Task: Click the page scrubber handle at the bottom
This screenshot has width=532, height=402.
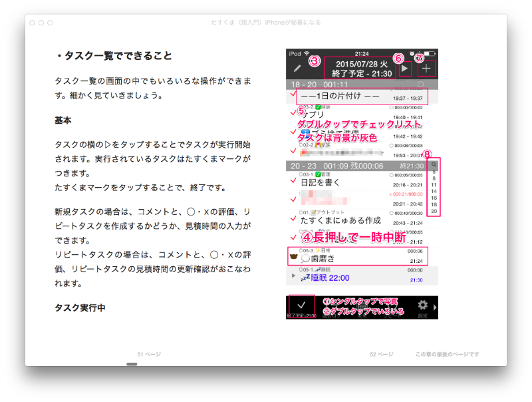Action: click(x=132, y=364)
